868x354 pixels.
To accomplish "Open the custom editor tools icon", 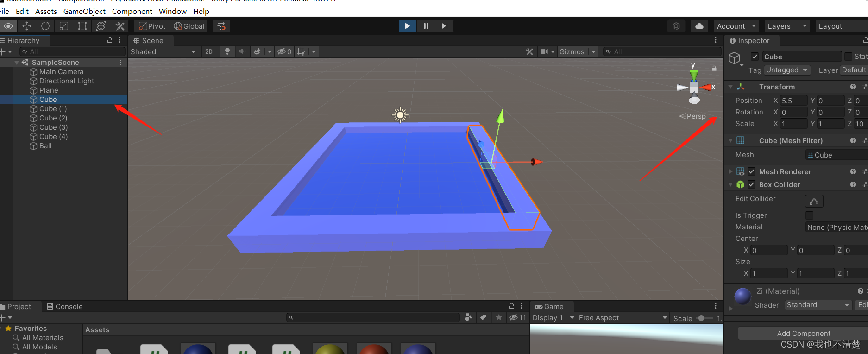I will click(x=120, y=26).
